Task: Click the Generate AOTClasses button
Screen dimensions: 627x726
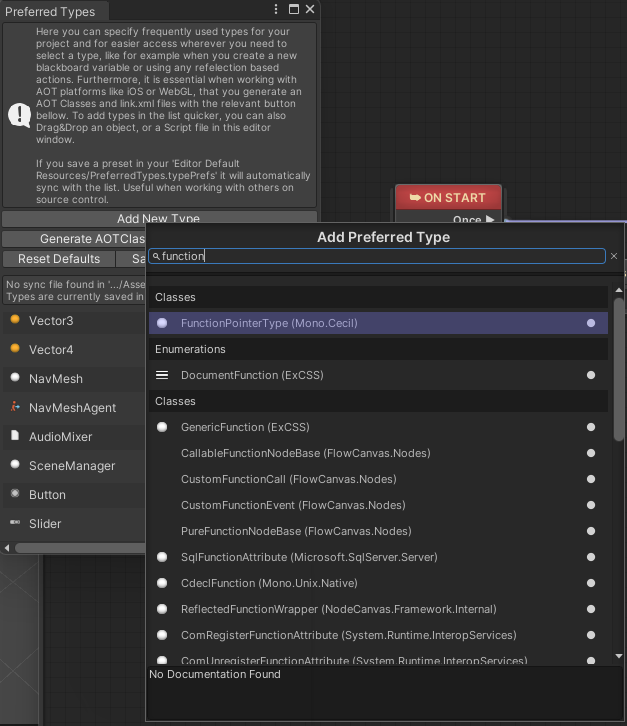Action: click(74, 239)
